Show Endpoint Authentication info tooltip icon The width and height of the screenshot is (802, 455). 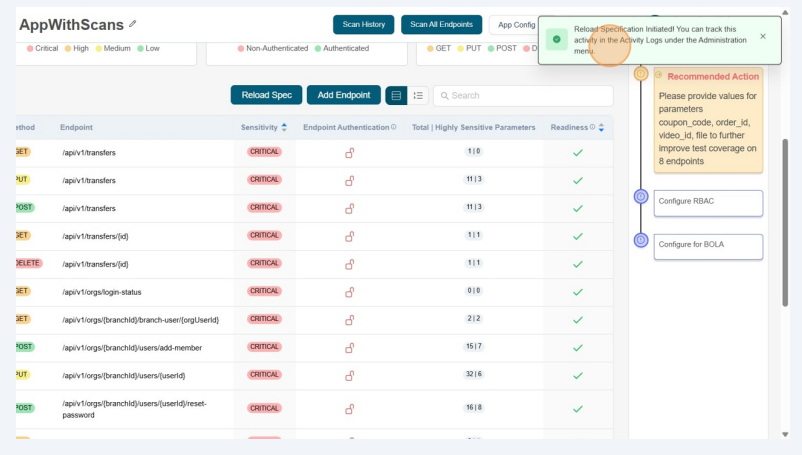coord(393,127)
